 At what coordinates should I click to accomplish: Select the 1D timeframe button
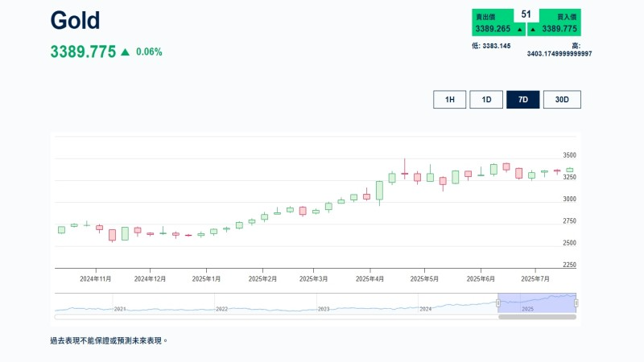(486, 99)
